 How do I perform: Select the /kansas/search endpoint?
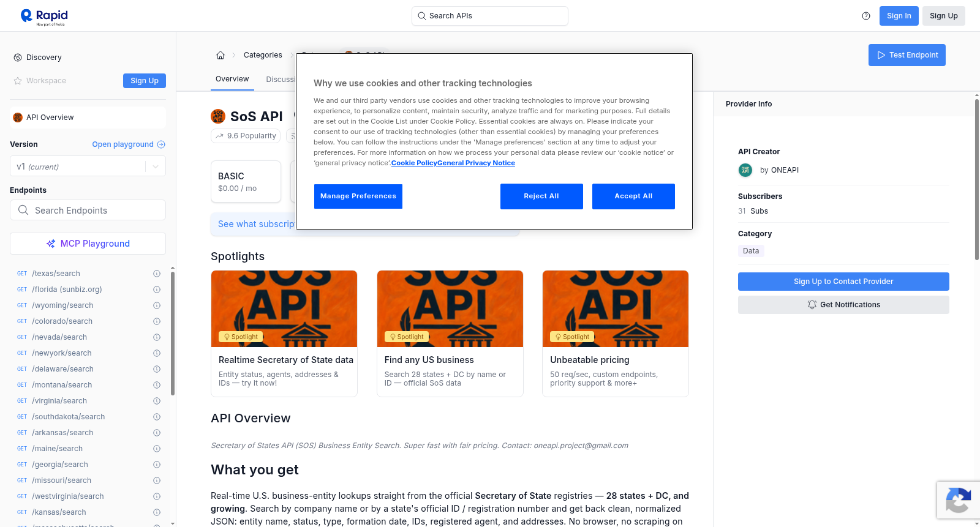[59, 512]
